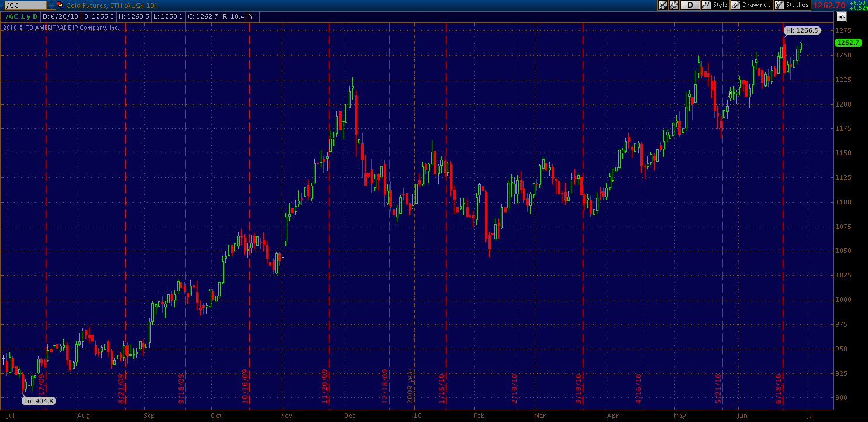
Task: Click the /GC 1 y D chart label
Action: pos(23,16)
